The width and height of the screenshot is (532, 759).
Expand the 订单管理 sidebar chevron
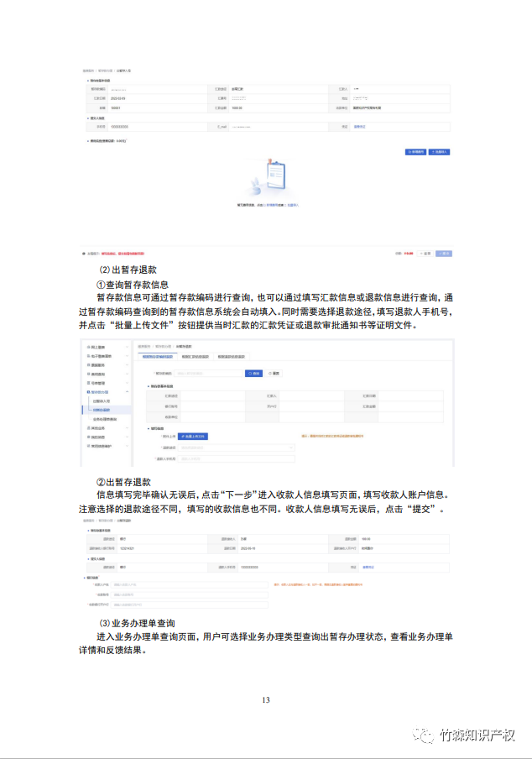tap(128, 383)
